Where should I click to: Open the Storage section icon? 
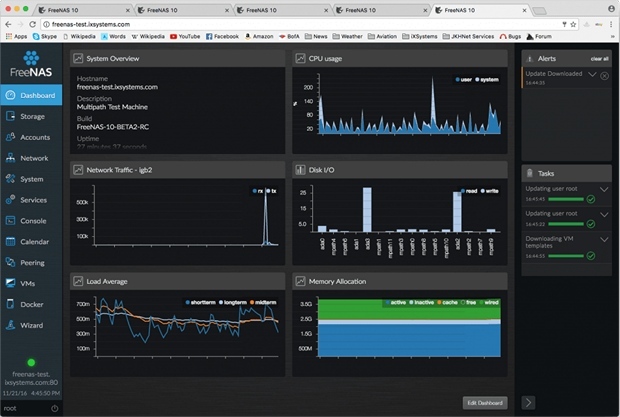(x=11, y=116)
